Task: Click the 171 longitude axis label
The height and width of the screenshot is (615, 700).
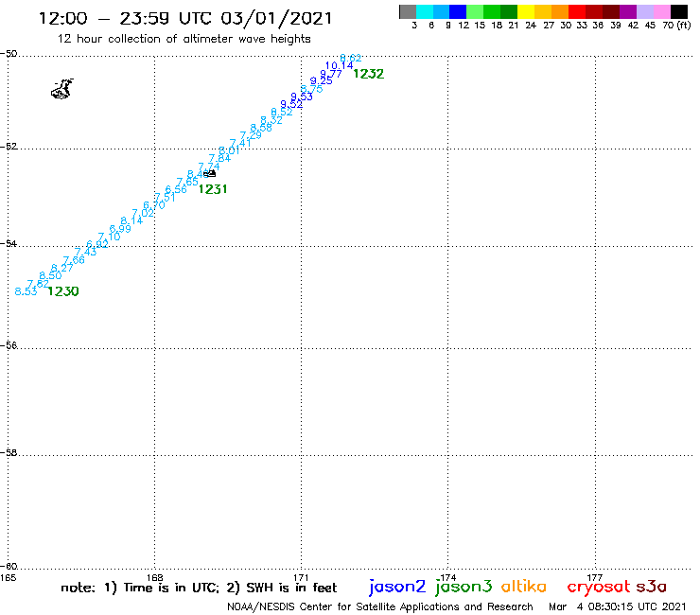Action: point(302,577)
